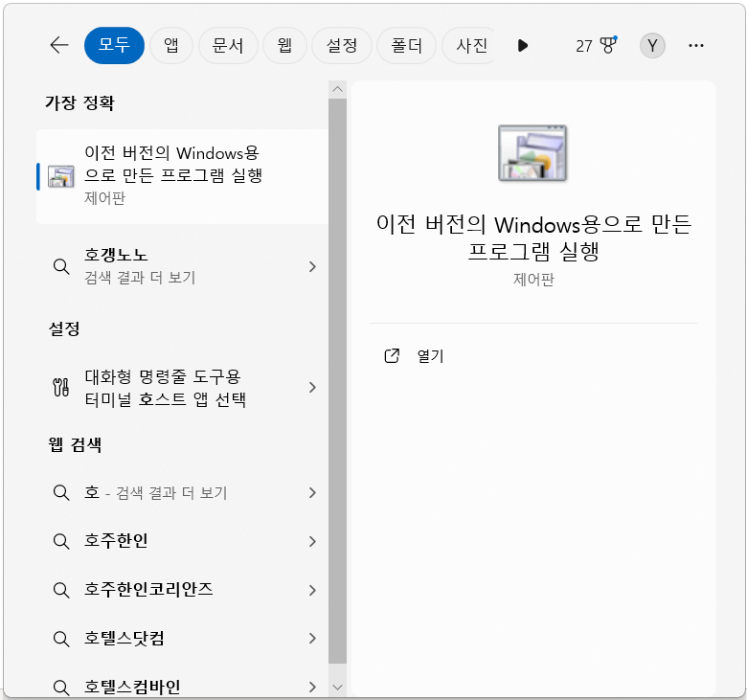747x700 pixels.
Task: Click the magnifier icon beside 호갱노노
Action: click(61, 266)
